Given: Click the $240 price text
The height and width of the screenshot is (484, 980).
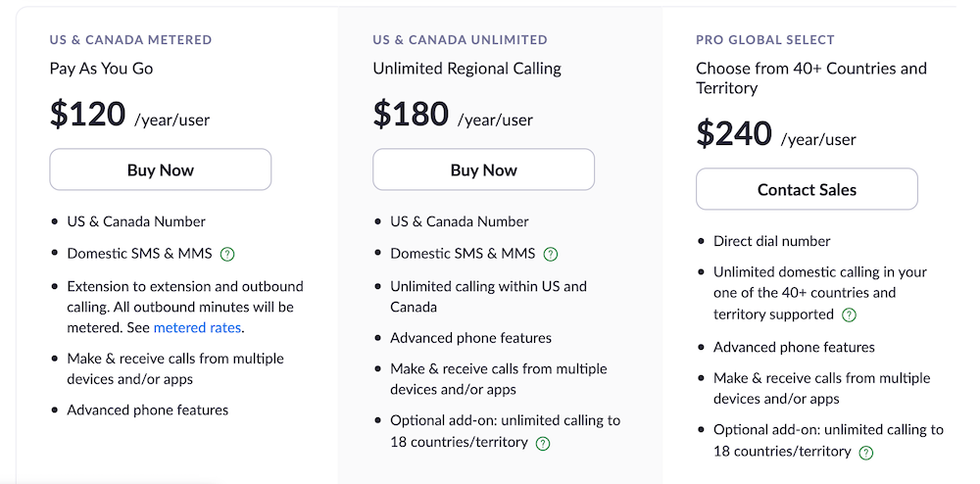Looking at the screenshot, I should coord(734,133).
